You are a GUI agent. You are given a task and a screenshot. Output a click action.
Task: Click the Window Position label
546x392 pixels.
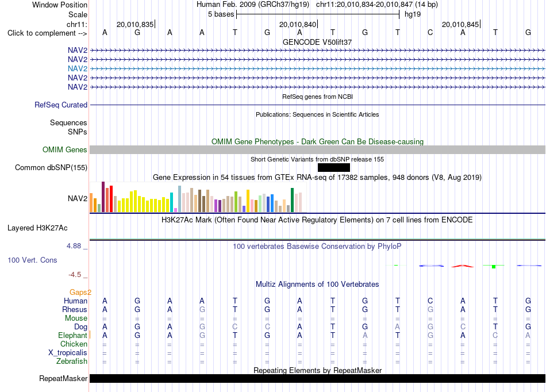(x=60, y=5)
